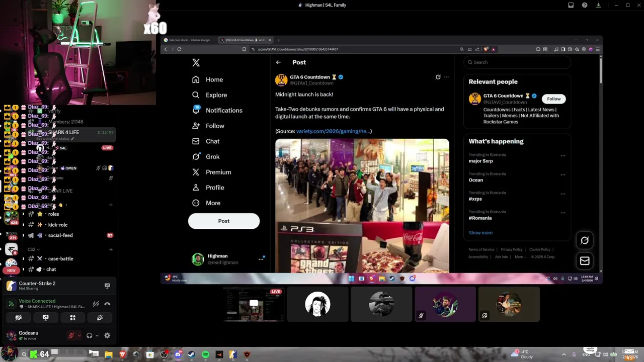
Task: Follow GTA 6 Countdown account
Action: point(554,99)
